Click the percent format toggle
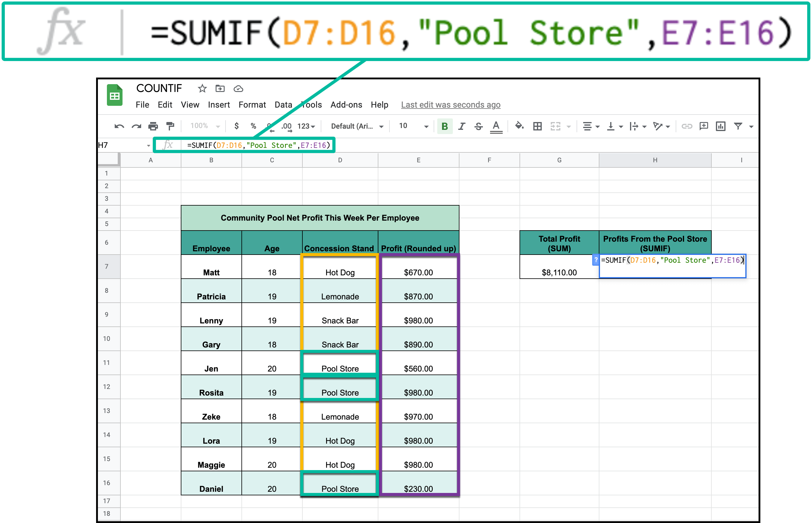This screenshot has width=812, height=523. pos(249,127)
